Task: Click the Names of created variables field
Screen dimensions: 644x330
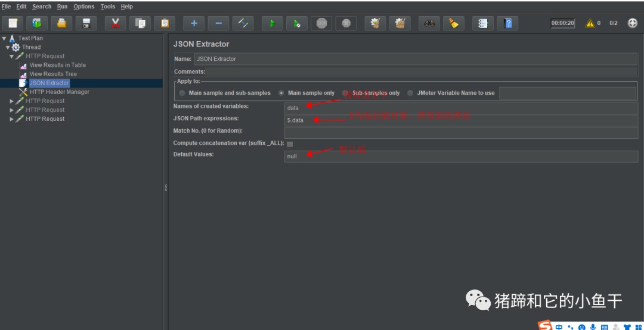Action: (461, 108)
